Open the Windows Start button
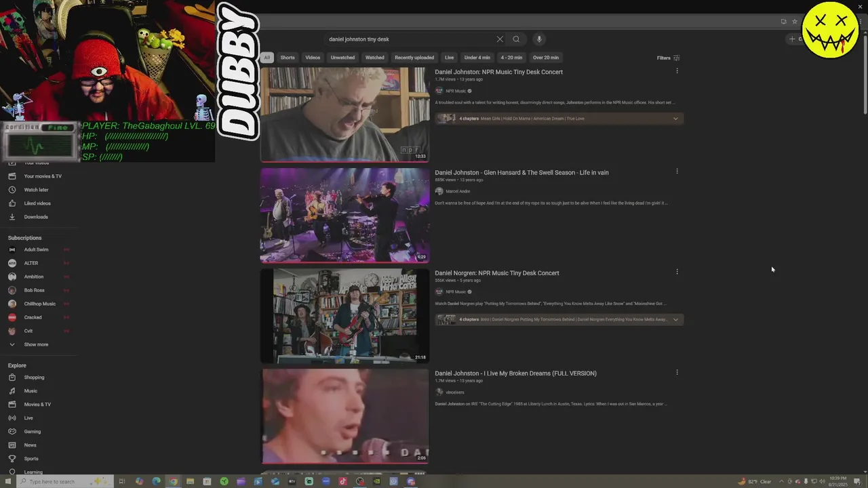This screenshot has height=488, width=868. (8, 481)
